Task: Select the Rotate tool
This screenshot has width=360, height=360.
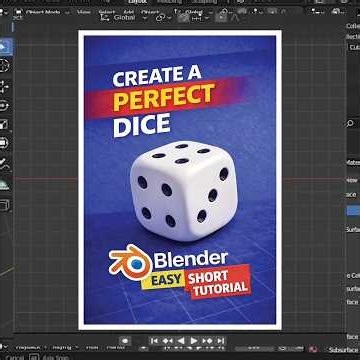Action: 5,106
